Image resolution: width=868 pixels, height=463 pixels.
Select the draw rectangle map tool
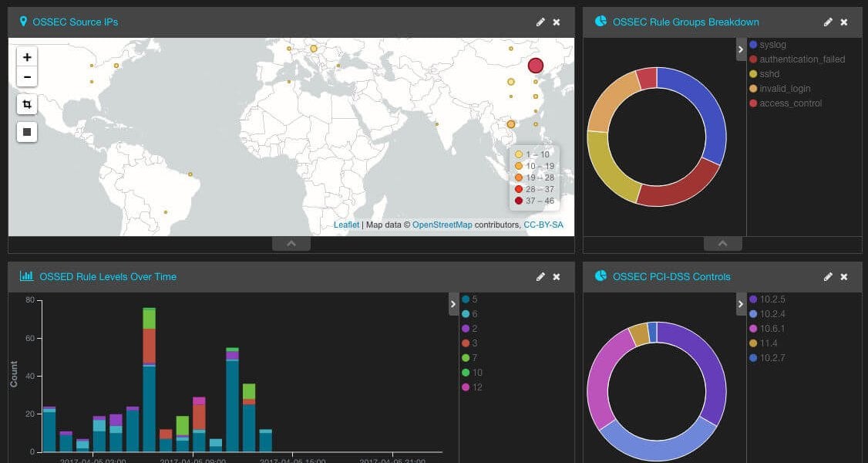[x=26, y=132]
